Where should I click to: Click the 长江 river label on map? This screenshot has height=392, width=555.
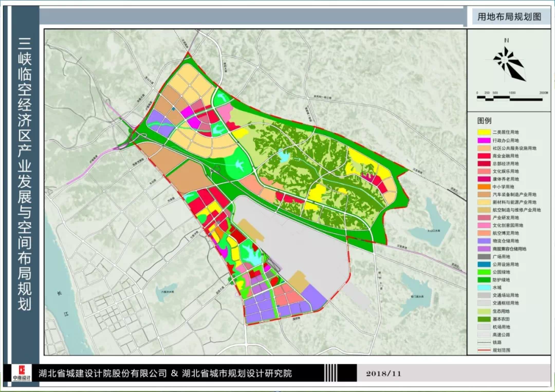click(x=63, y=304)
